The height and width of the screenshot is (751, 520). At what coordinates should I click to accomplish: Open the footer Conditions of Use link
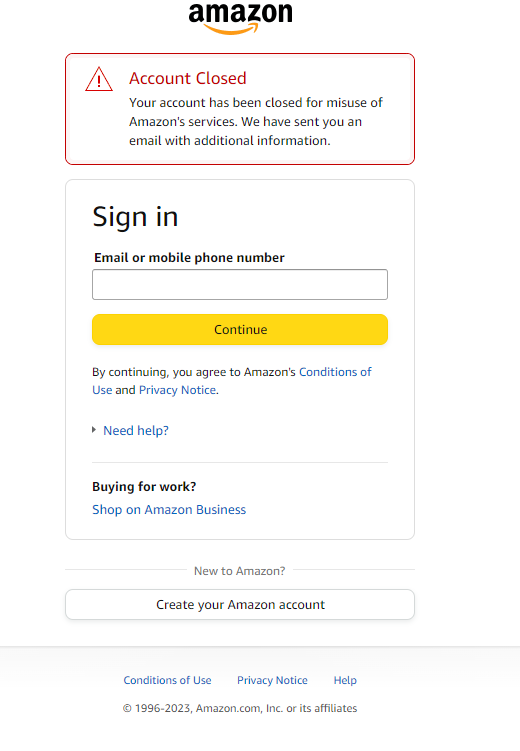pyautogui.click(x=167, y=680)
